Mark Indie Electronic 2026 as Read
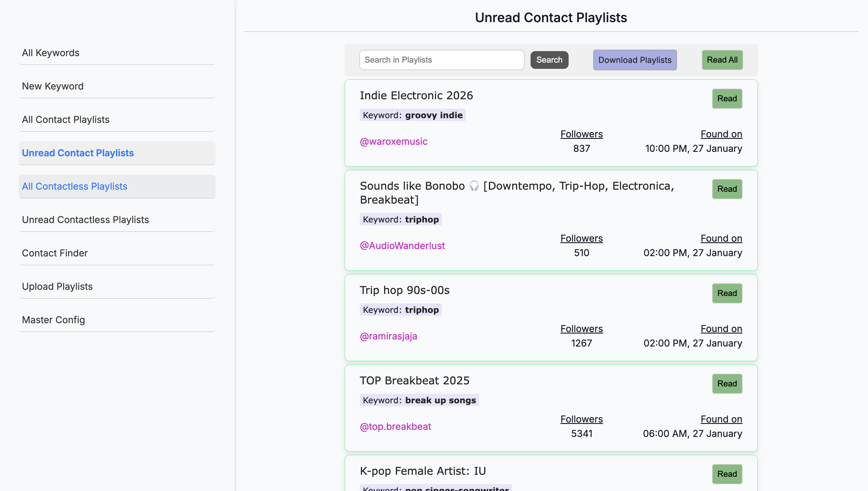This screenshot has width=868, height=491. click(727, 98)
